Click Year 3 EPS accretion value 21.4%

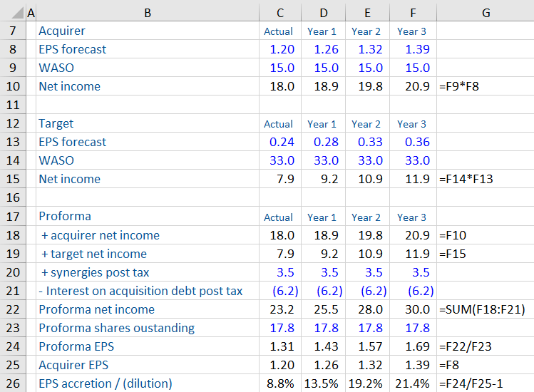[x=414, y=383]
